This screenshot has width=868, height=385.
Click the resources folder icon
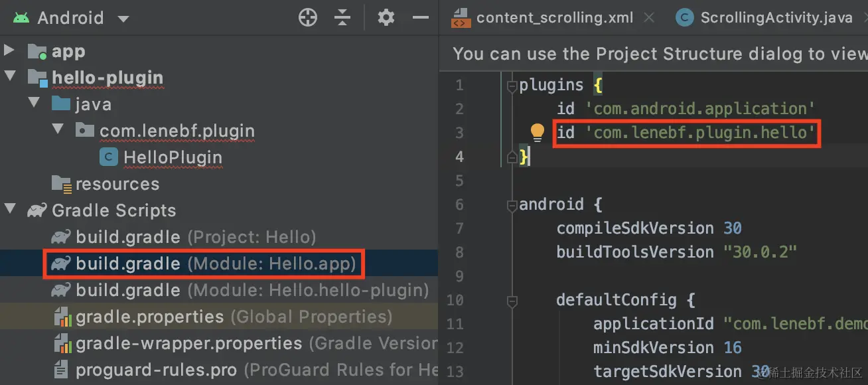tap(61, 184)
